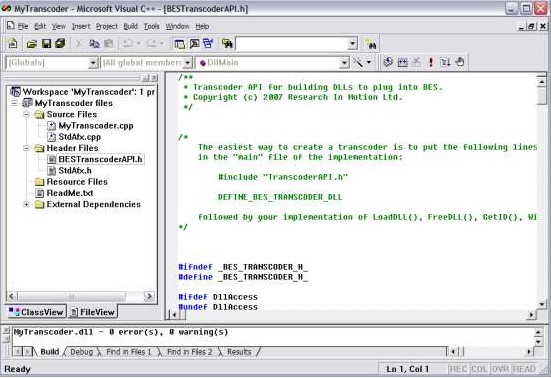Click the Redo arrow icon
The height and width of the screenshot is (378, 551).
pyautogui.click(x=151, y=44)
